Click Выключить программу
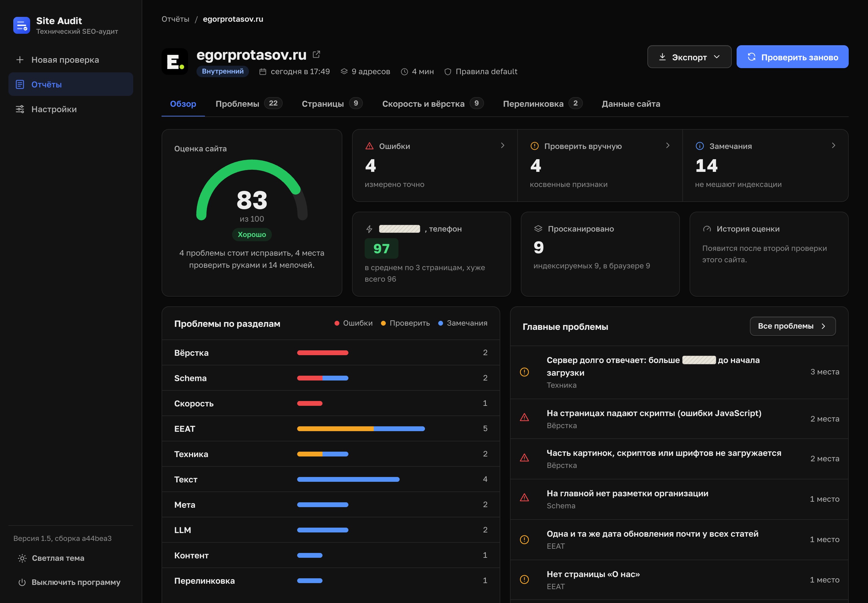 click(x=70, y=582)
